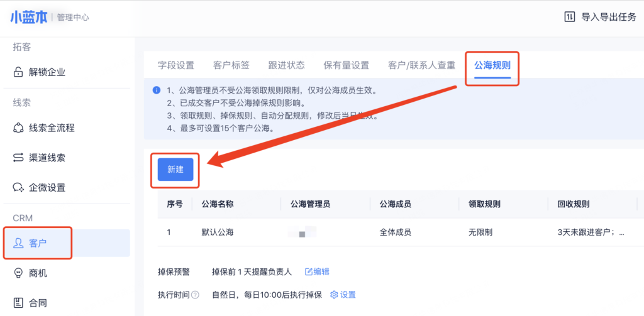Open the 客户标签 tab
The width and height of the screenshot is (644, 316).
(231, 65)
